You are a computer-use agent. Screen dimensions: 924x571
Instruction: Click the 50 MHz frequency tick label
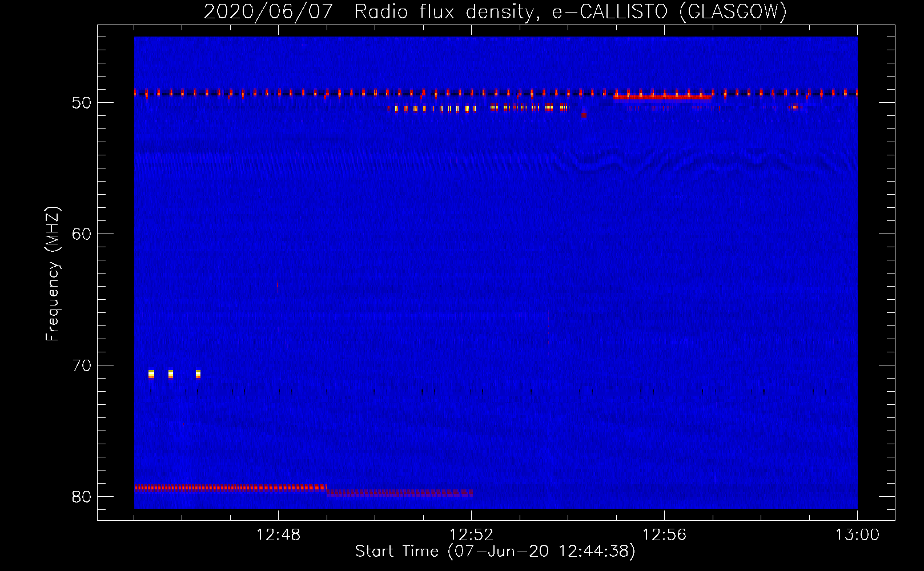click(82, 103)
